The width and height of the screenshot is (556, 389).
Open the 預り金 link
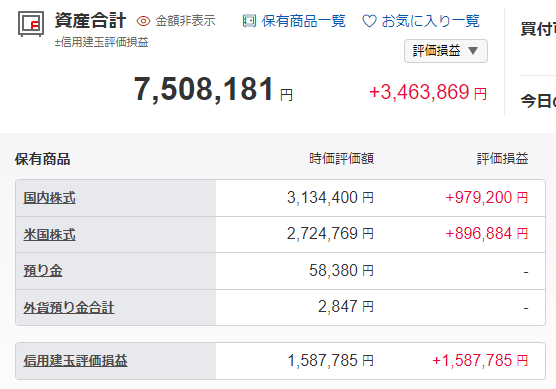43,271
